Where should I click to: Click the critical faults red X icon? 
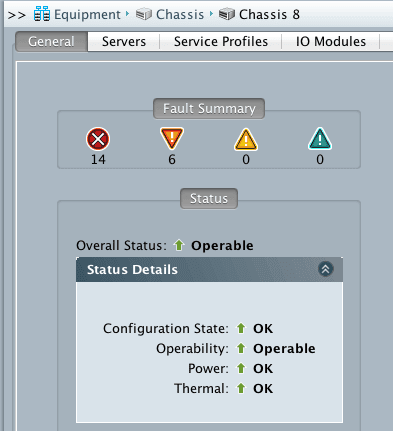pos(98,139)
